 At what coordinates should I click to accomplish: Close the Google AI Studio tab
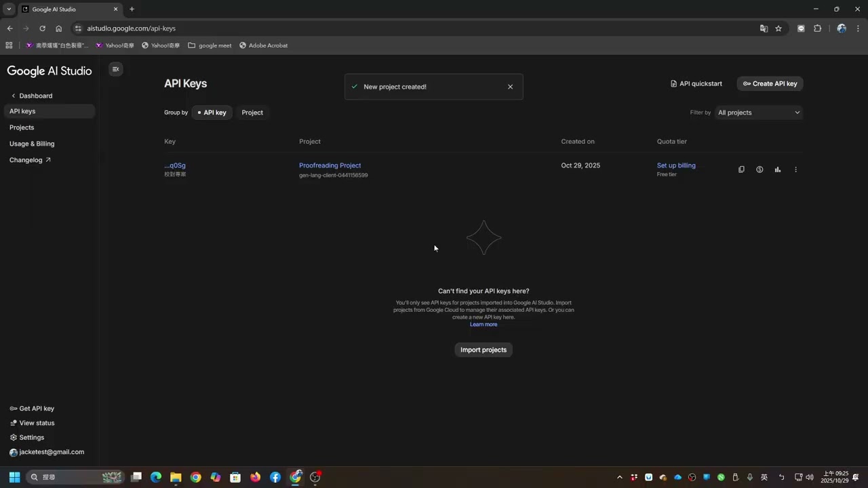[x=115, y=9]
